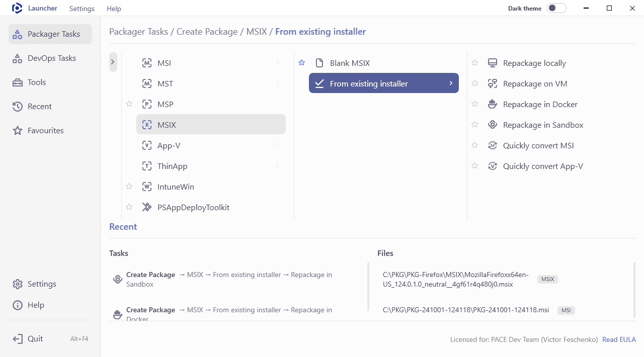This screenshot has width=644, height=357.
Task: Click the Quickly convert App-V icon
Action: (x=493, y=166)
